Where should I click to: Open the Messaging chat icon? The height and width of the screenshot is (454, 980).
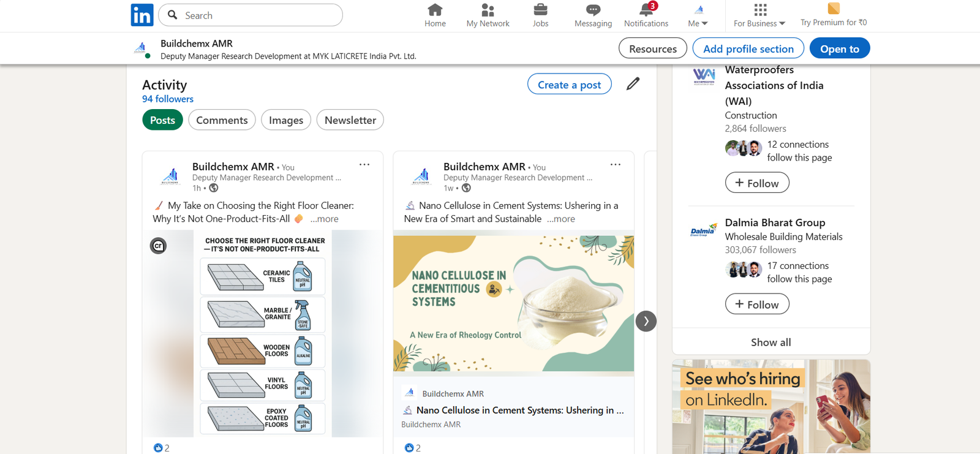point(593,10)
